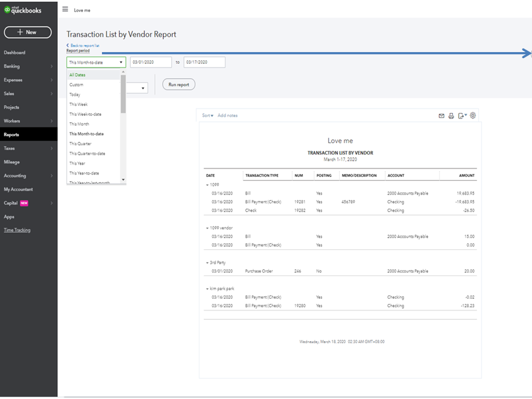Click the + New button

point(28,32)
